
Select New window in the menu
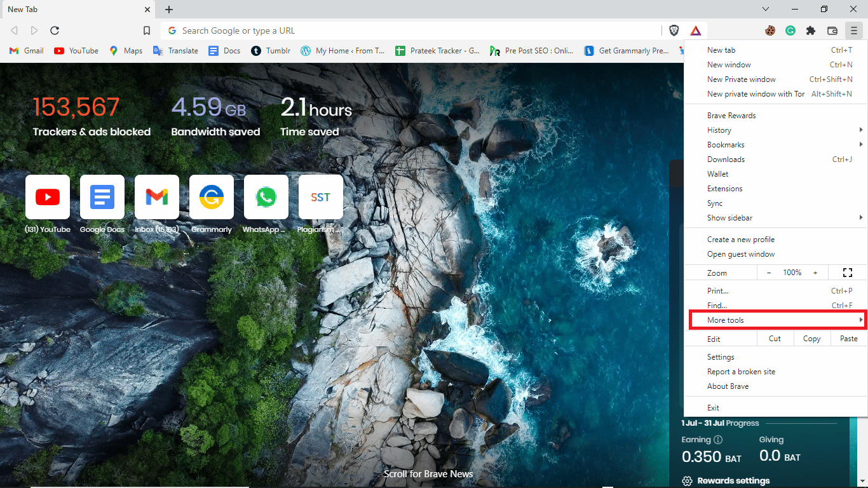click(776, 65)
